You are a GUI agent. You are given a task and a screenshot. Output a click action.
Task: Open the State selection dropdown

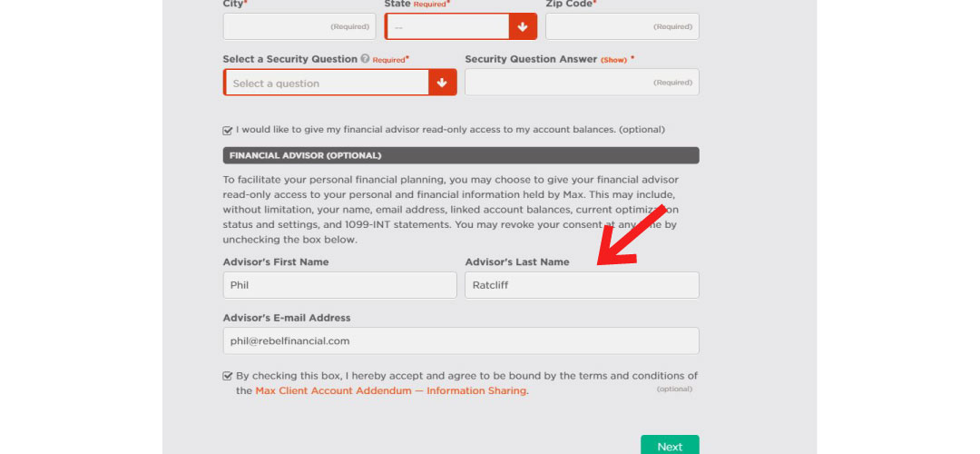(x=461, y=27)
